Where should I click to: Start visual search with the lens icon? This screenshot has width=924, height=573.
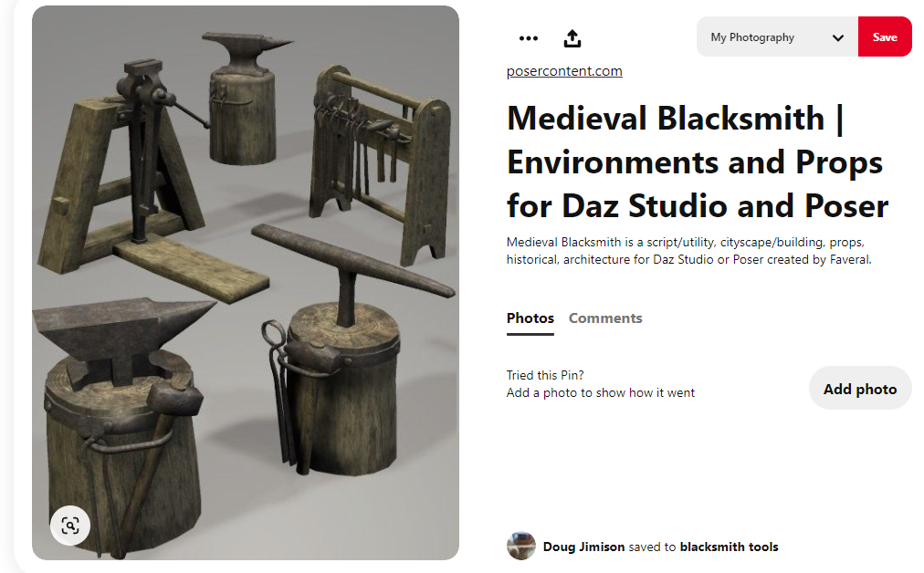pos(70,525)
